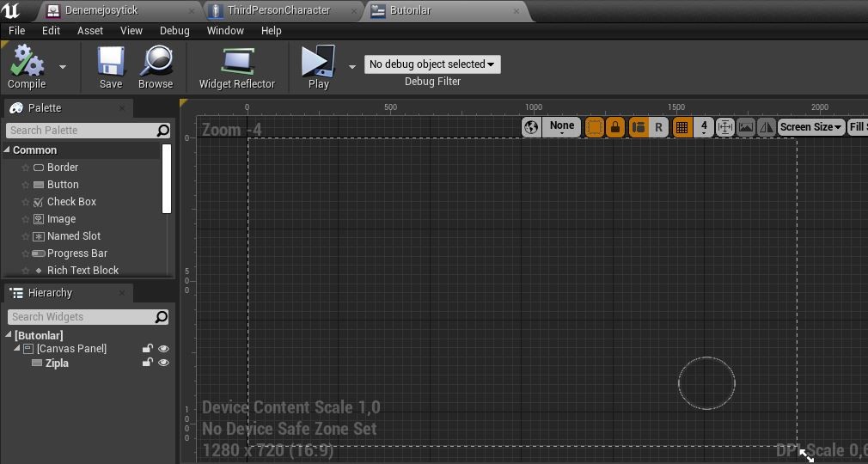Select Button widget in Palette
This screenshot has width=868, height=464.
(63, 185)
